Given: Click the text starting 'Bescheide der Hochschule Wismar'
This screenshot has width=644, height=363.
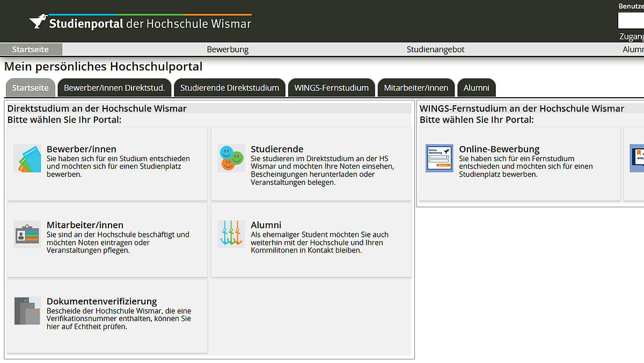Looking at the screenshot, I should point(119,318).
